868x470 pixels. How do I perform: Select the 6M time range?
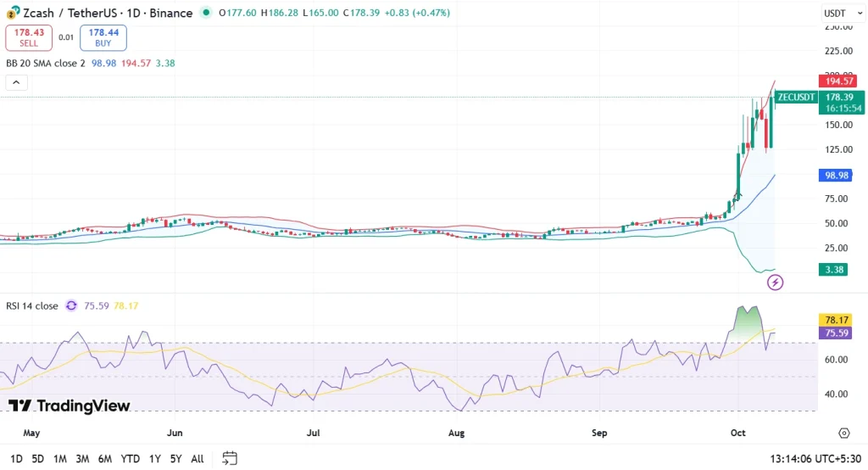tap(105, 459)
